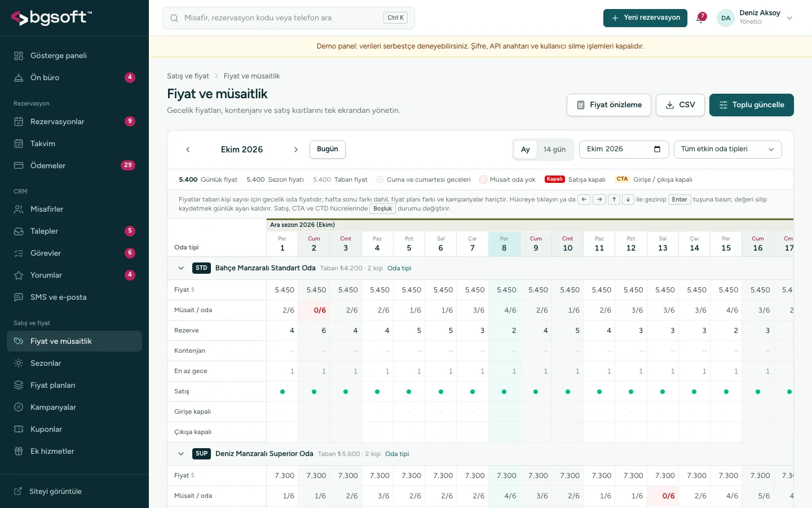Navigate to Sezonlar in sidebar
812x508 pixels.
pos(74,364)
